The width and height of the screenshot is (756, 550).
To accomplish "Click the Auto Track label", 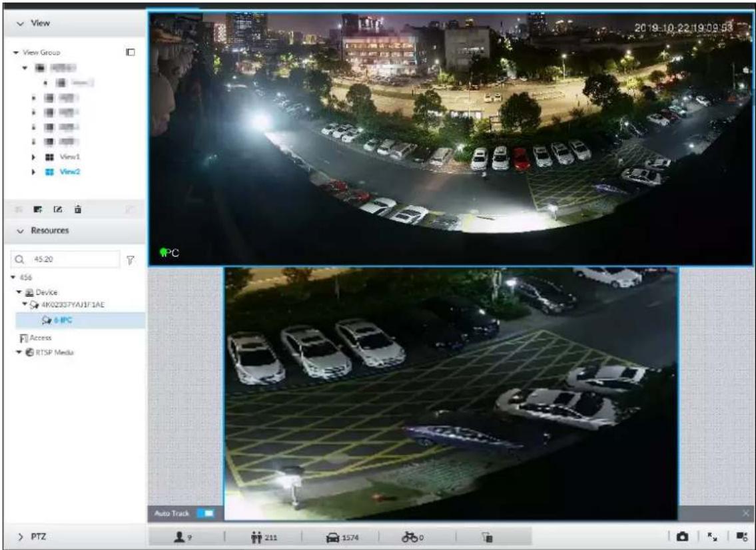I will [172, 513].
